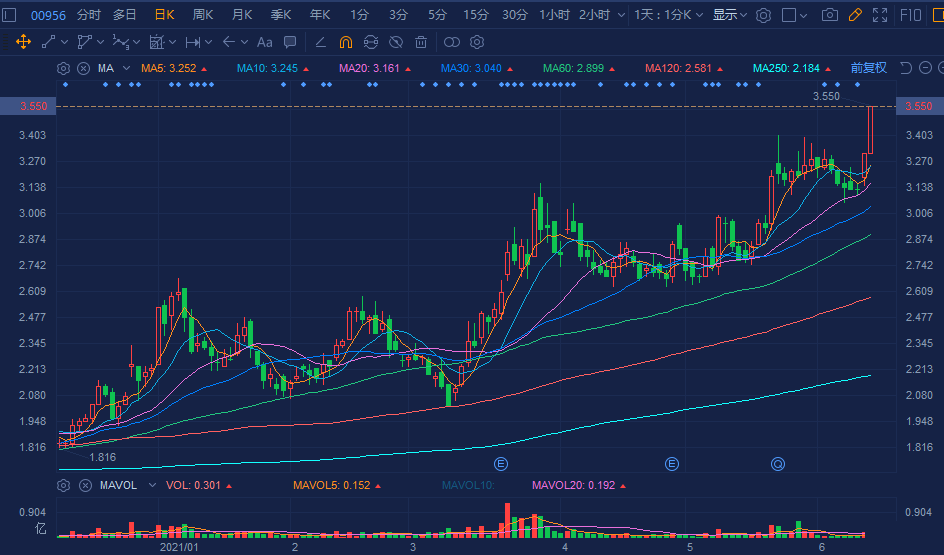
Task: Remove the MAVOL indicator with X icon
Action: (x=82, y=485)
